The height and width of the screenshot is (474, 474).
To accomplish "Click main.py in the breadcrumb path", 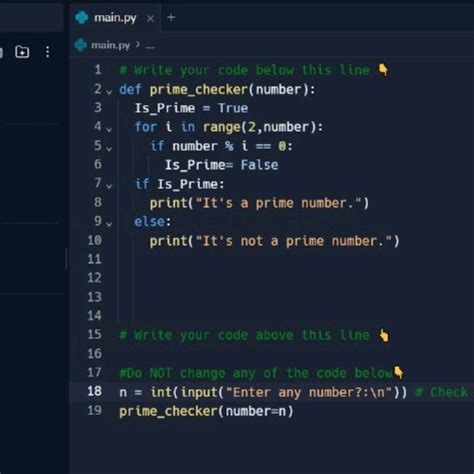I will (110, 45).
